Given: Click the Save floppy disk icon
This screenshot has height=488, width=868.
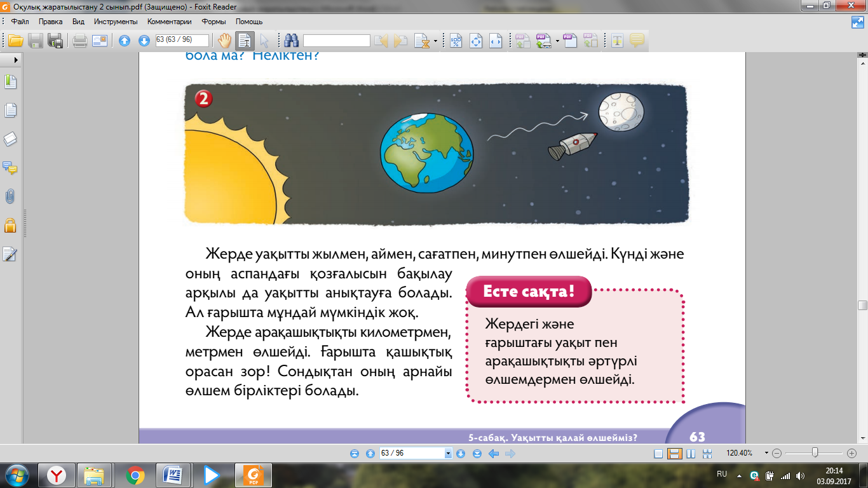Looking at the screenshot, I should (36, 41).
